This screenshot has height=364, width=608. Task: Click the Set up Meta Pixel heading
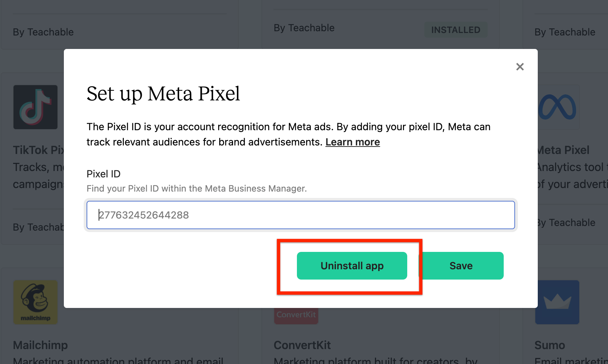[164, 94]
